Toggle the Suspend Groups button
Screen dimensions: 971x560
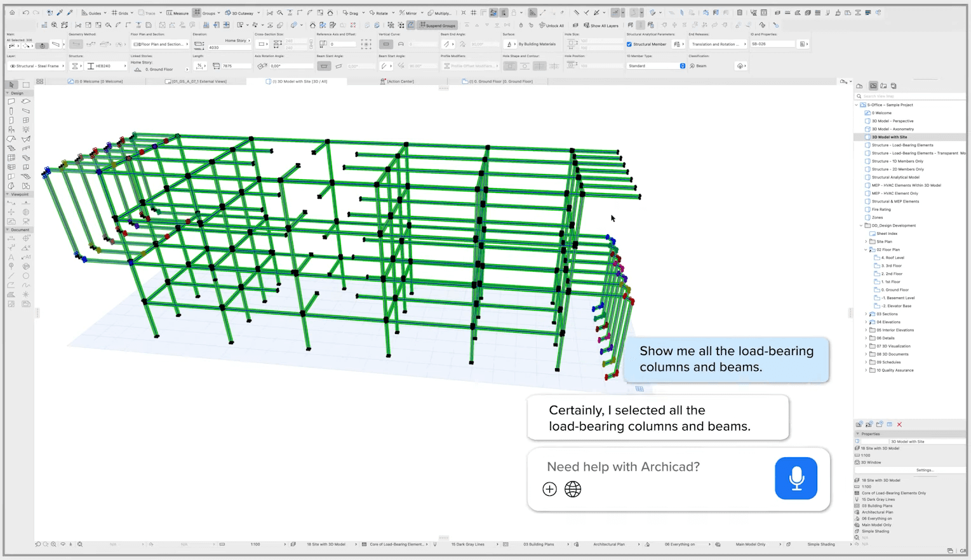437,25
